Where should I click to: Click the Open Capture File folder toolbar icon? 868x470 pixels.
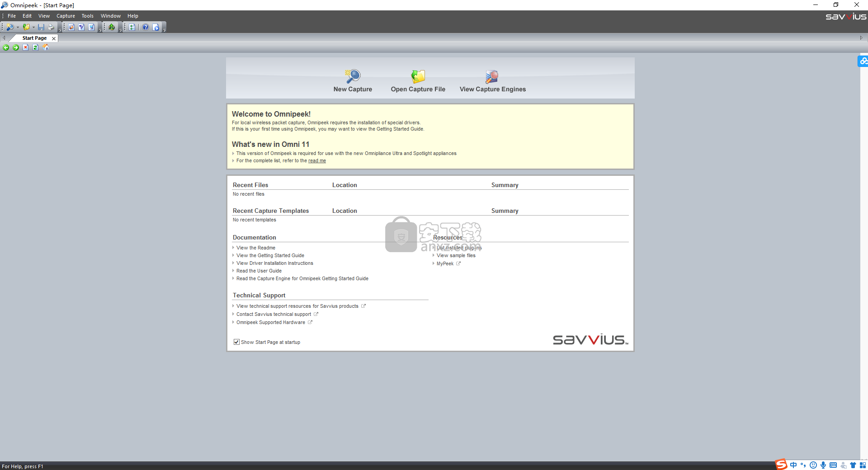tap(26, 27)
